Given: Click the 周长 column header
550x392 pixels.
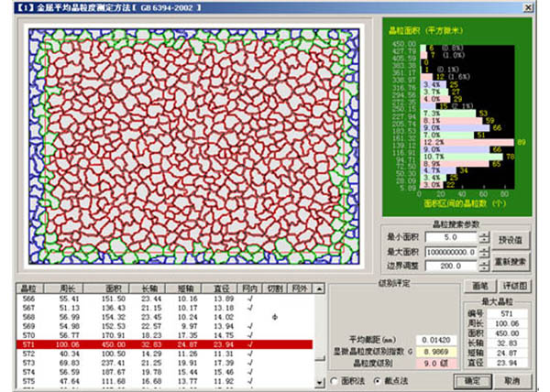Looking at the screenshot, I should tap(63, 289).
